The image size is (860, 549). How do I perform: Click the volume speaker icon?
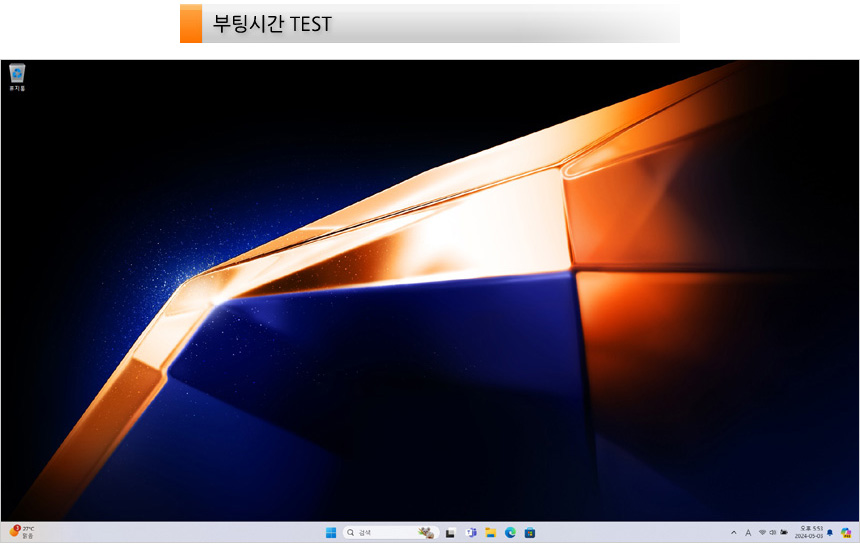(773, 533)
